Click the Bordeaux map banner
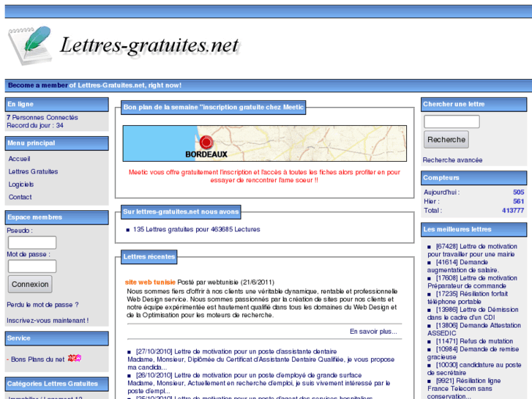 [265, 143]
